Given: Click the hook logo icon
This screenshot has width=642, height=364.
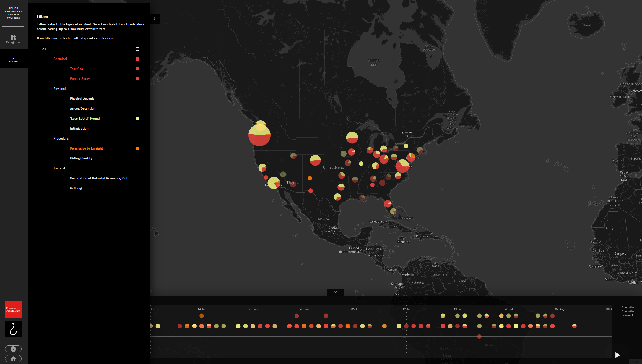Looking at the screenshot, I should pos(13,329).
